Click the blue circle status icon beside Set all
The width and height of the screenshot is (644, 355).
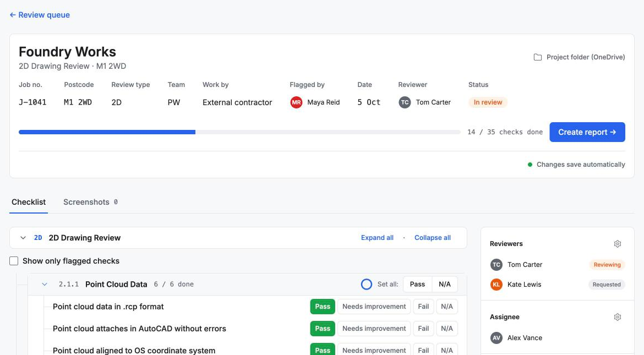coord(367,285)
